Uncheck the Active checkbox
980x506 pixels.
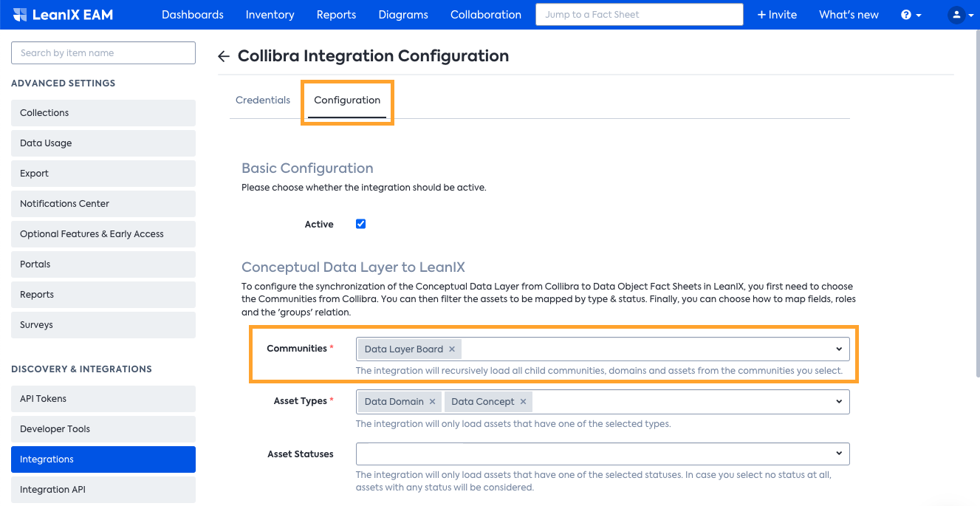[x=361, y=224]
